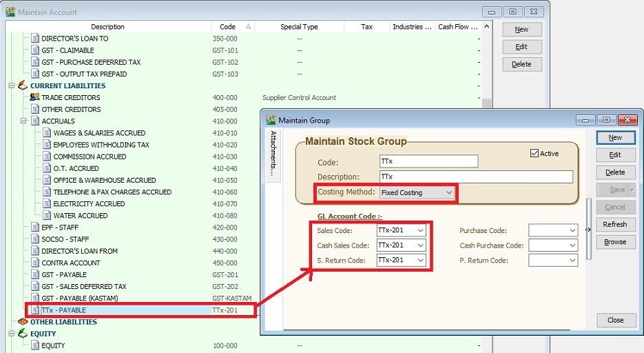
Task: Click the Equity category icon
Action: [22, 334]
